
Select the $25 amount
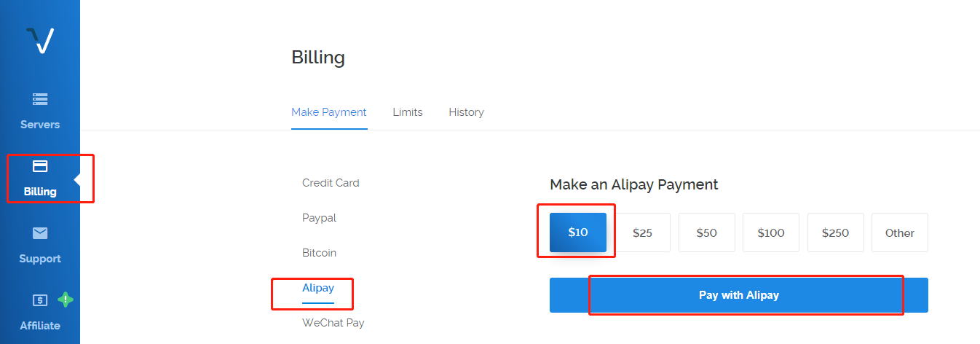pyautogui.click(x=642, y=232)
